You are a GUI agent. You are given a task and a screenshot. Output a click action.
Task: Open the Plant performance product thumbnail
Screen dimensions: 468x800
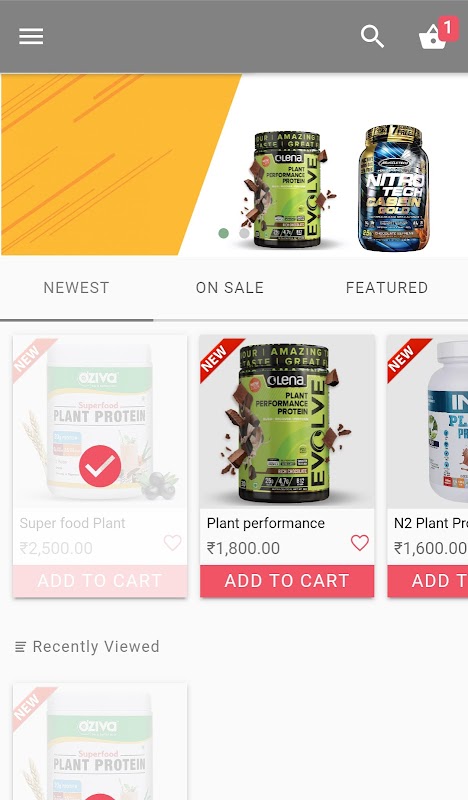point(287,421)
